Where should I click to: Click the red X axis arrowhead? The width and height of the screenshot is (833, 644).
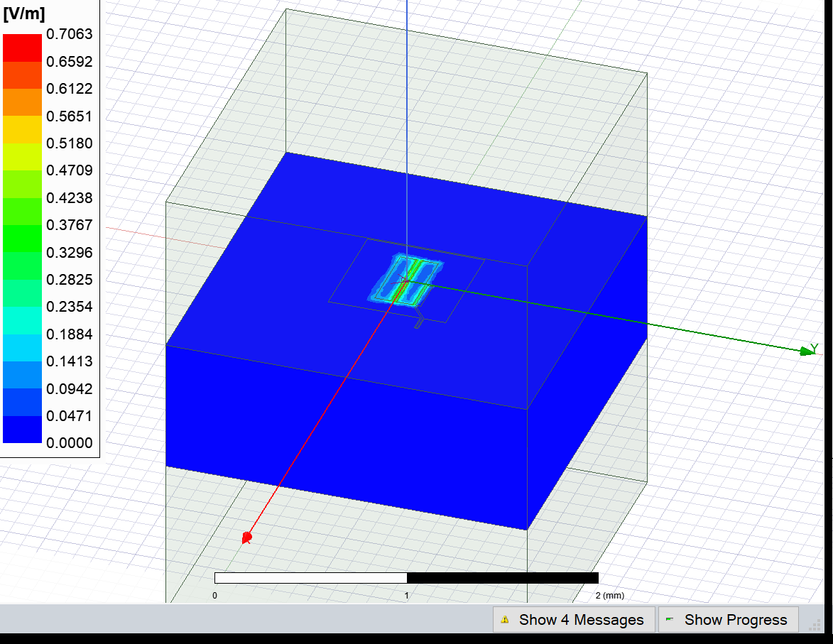click(x=246, y=537)
